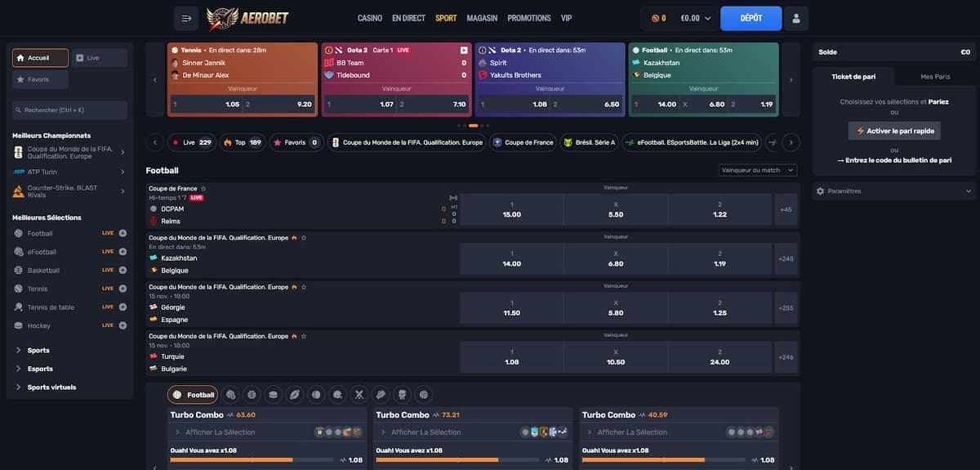Toggle the Top 189 filter chip

pyautogui.click(x=243, y=142)
